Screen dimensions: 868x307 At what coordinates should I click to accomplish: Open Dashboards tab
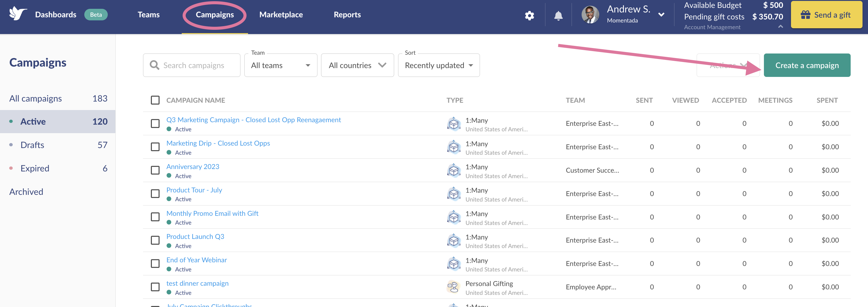click(56, 15)
